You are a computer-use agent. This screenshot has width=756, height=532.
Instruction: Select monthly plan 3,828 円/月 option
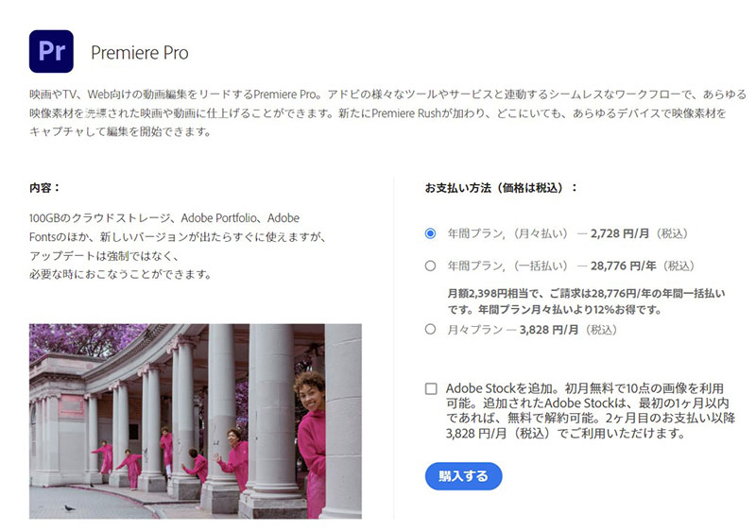tap(430, 330)
